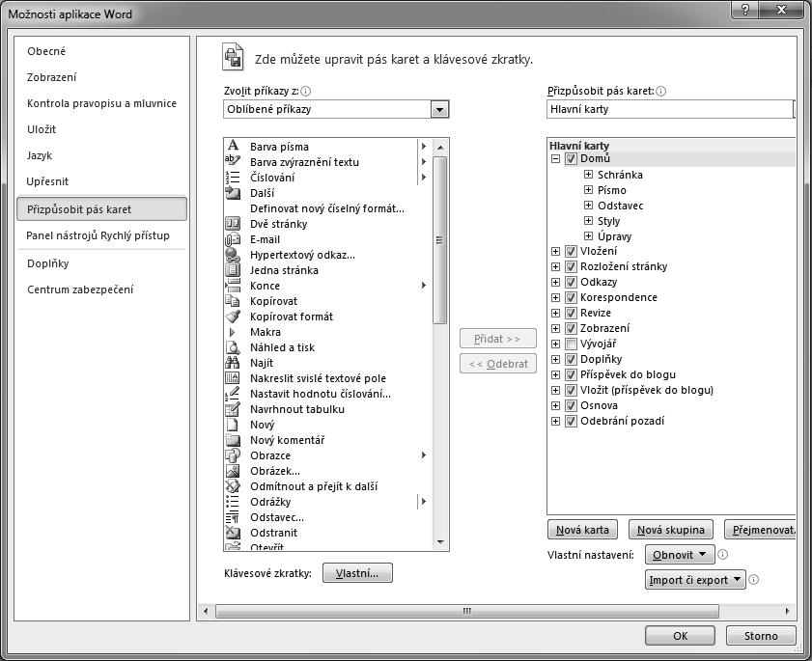Screen dimensions: 812x661
Task: Click the horizontal scrollbar thumb at the bottom
Action: pyautogui.click(x=467, y=611)
